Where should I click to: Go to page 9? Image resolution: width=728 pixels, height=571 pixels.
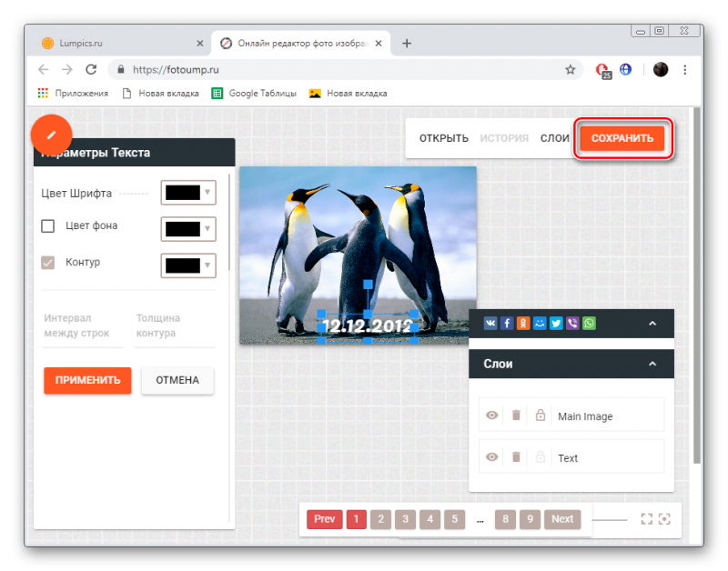click(x=530, y=519)
